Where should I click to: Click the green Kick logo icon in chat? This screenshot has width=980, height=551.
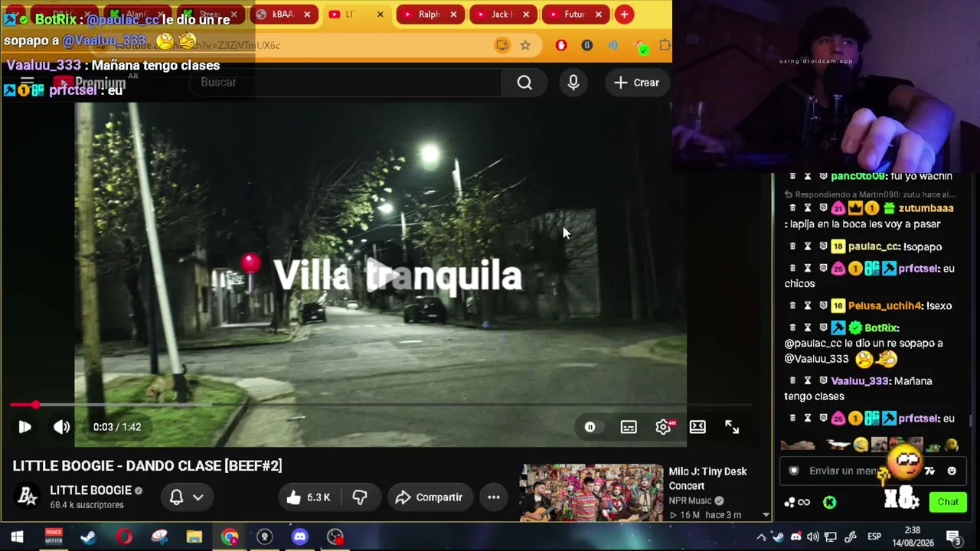coord(830,502)
